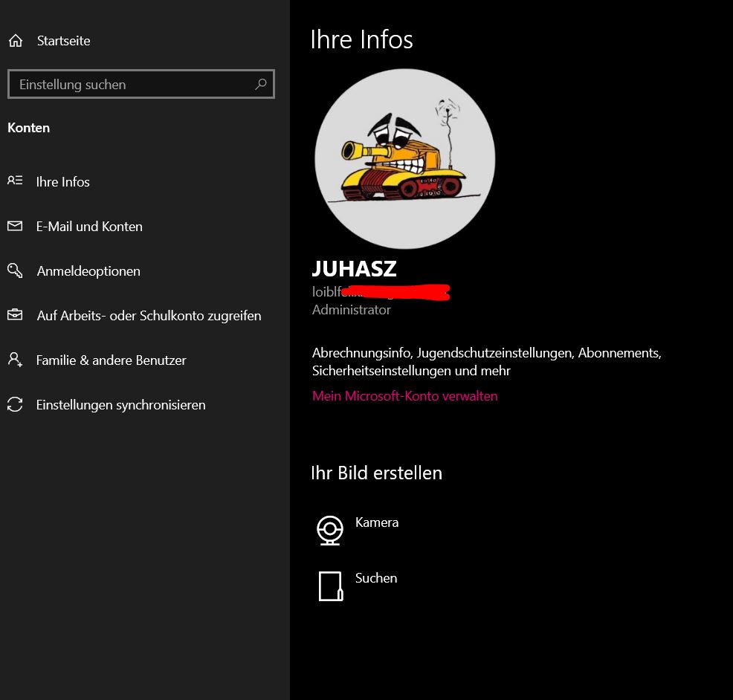Click the tank cartoon profile picture
This screenshot has width=733, height=700.
click(x=405, y=159)
